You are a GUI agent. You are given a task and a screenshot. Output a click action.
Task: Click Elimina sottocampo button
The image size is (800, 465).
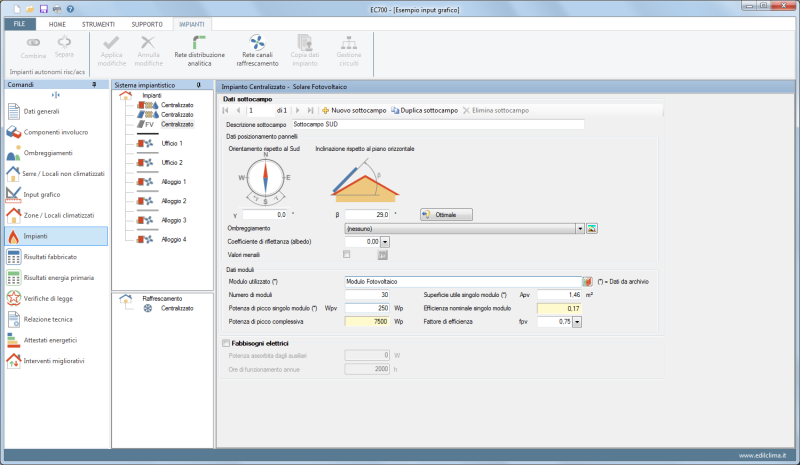(x=496, y=110)
